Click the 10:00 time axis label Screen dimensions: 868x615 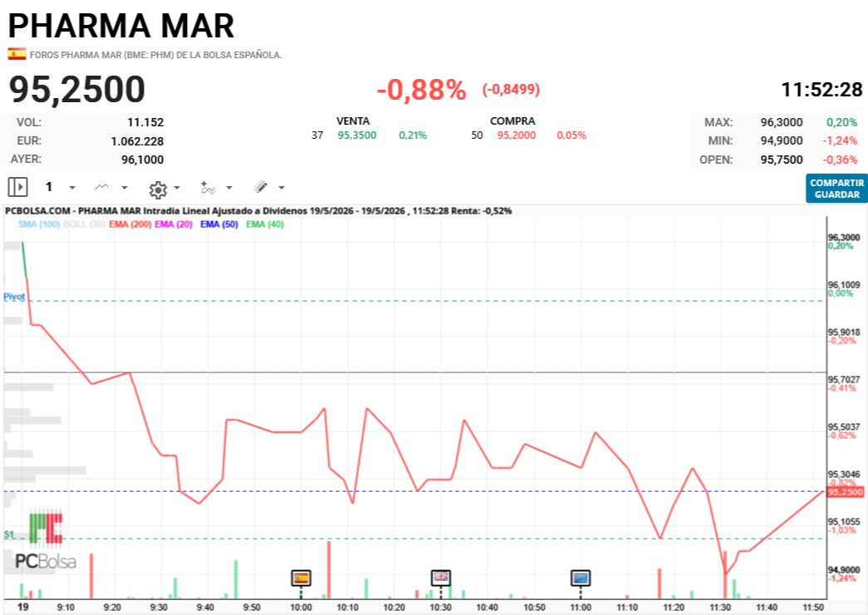coord(301,608)
